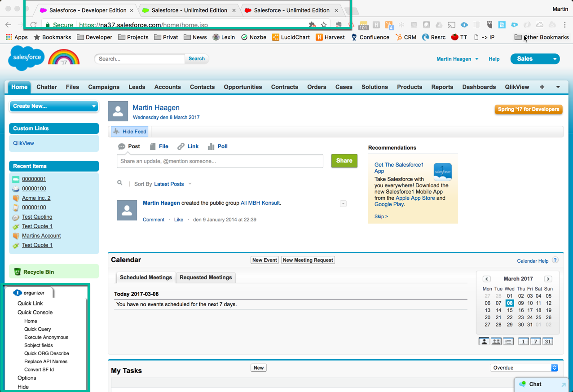
Task: Focus the Salesforce Search field
Action: pos(140,59)
